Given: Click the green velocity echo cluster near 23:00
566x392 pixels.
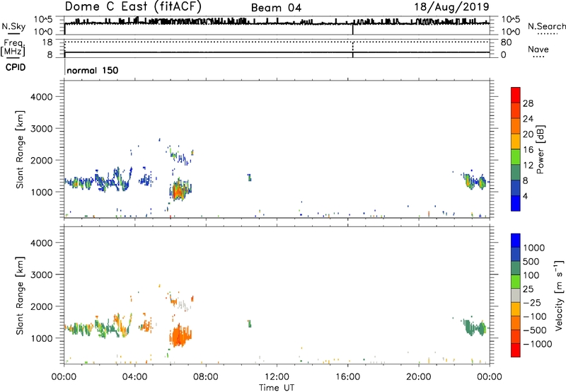Looking at the screenshot, I should (475, 327).
